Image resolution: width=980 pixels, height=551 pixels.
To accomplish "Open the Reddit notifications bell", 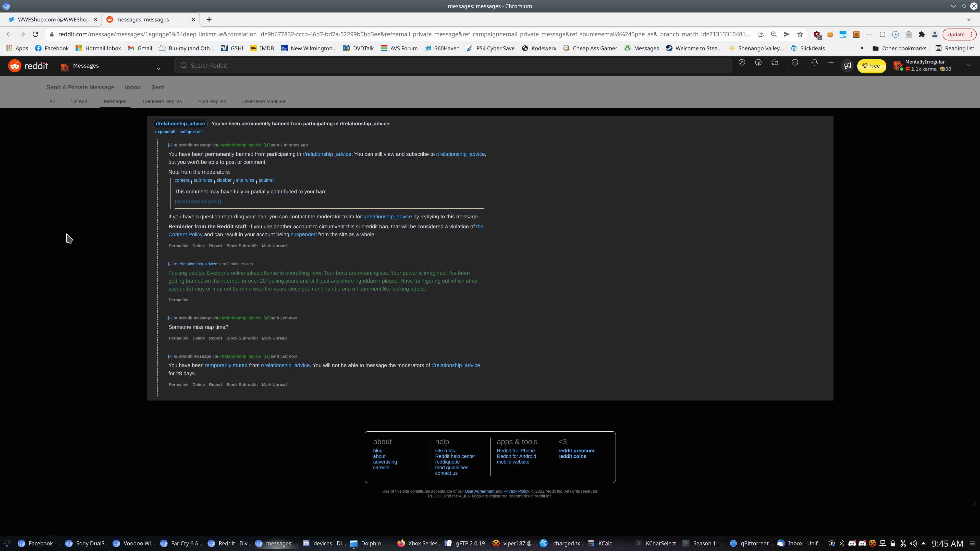I will [x=814, y=63].
